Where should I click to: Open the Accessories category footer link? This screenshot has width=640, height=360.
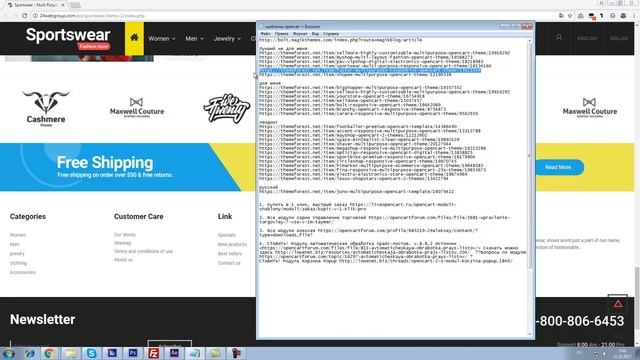(x=22, y=272)
